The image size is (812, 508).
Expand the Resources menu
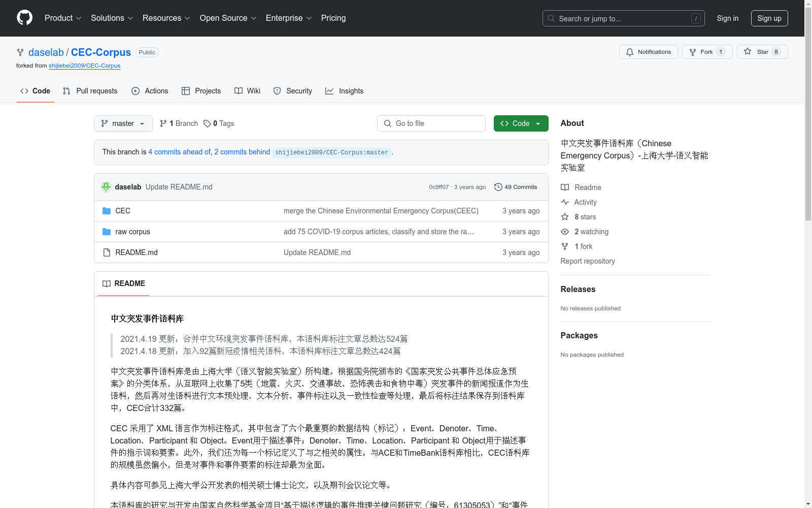(166, 18)
